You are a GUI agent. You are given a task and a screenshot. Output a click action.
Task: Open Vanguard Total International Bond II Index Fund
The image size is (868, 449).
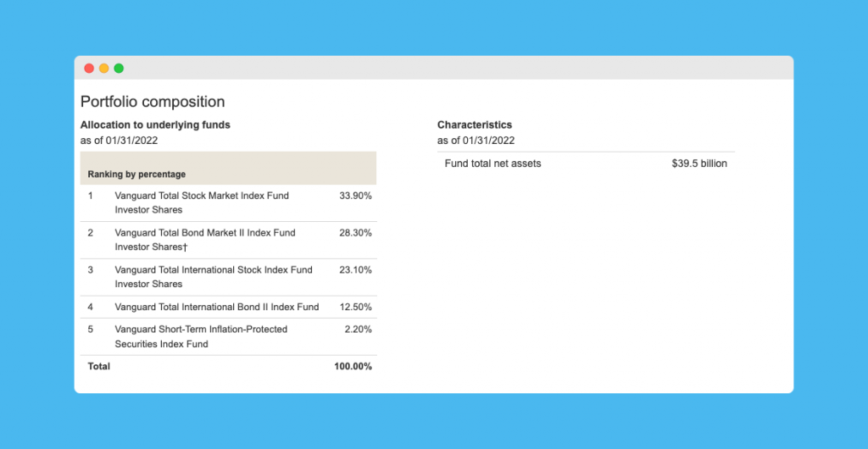217,307
